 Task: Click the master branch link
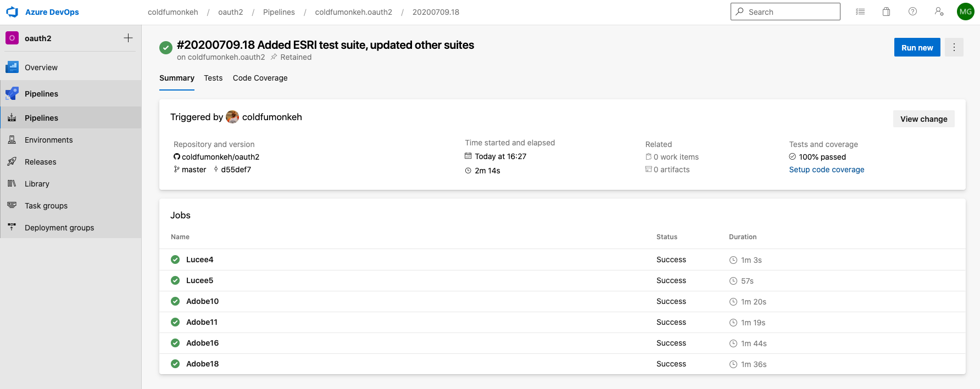pos(194,170)
